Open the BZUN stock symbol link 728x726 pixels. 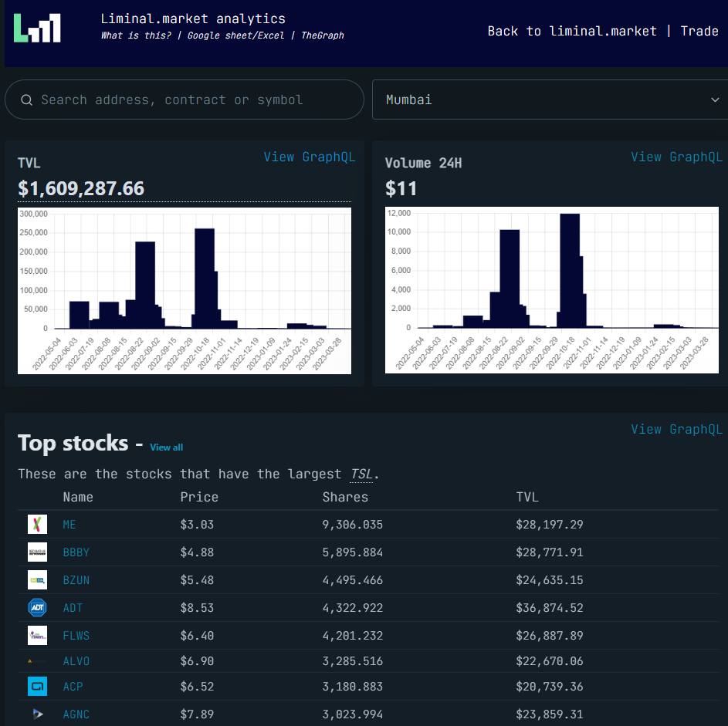[76, 580]
